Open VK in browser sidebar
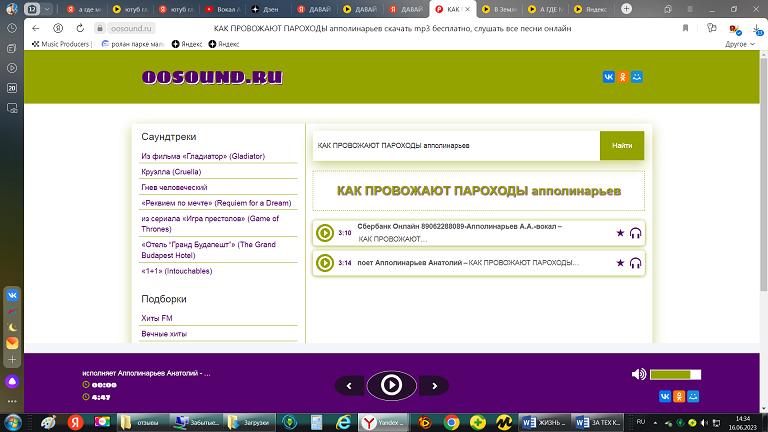Screen dimensions: 768x432 coord(12,295)
